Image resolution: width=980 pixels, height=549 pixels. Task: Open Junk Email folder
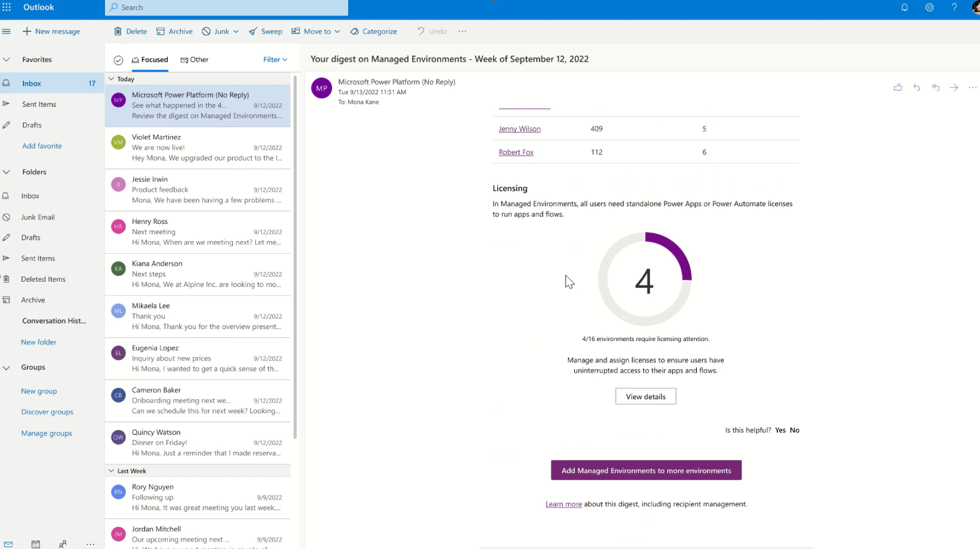(38, 217)
